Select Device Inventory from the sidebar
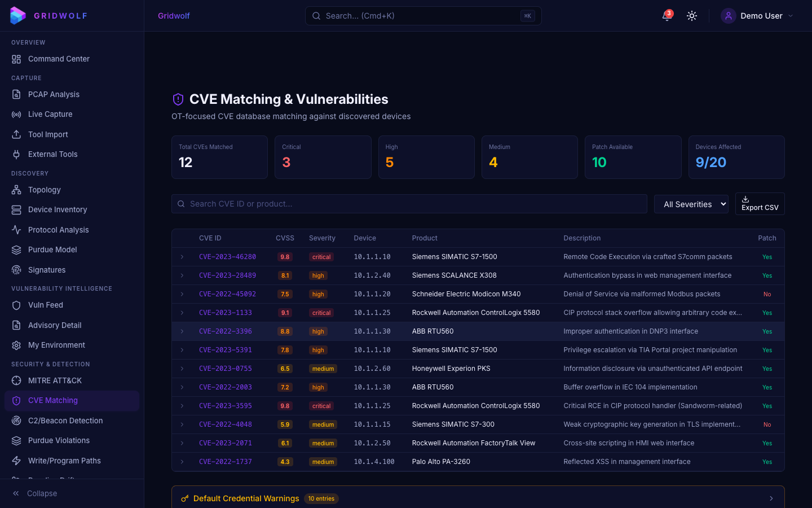The height and width of the screenshot is (508, 812). pos(58,209)
